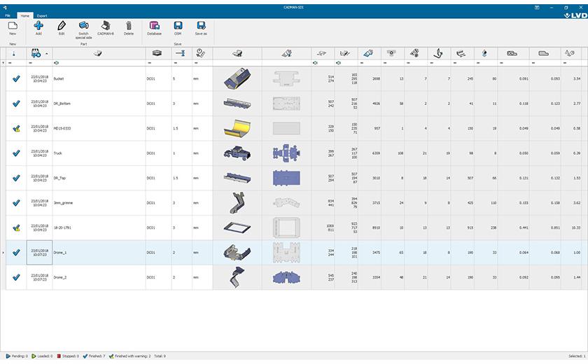This screenshot has width=588, height=364.
Task: Click the Pending status play icon
Action: 8,356
